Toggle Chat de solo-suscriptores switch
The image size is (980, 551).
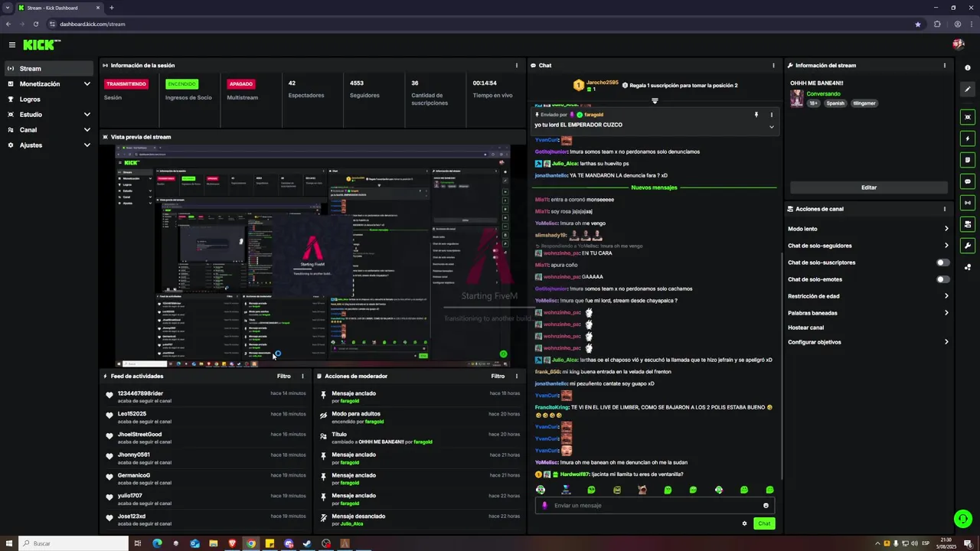coord(943,262)
